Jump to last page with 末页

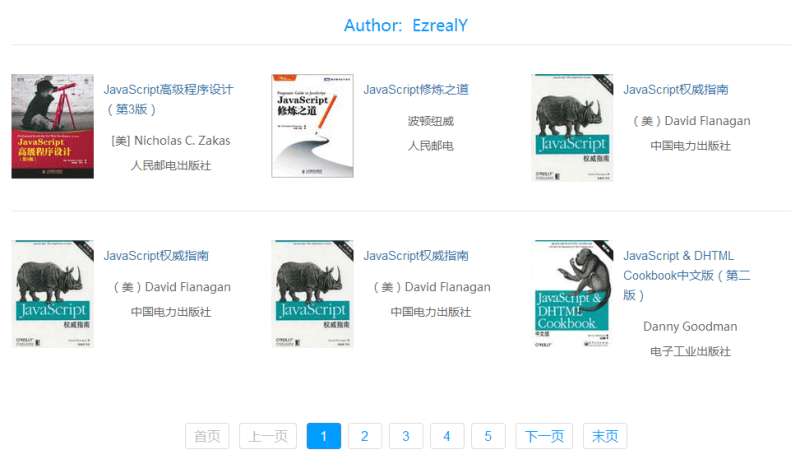[x=605, y=436]
